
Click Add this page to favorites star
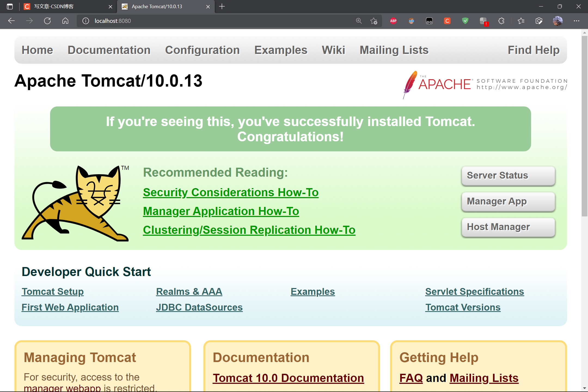[374, 21]
